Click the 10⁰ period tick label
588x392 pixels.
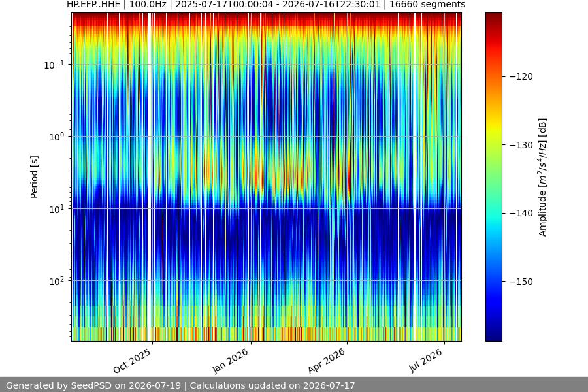(x=57, y=137)
